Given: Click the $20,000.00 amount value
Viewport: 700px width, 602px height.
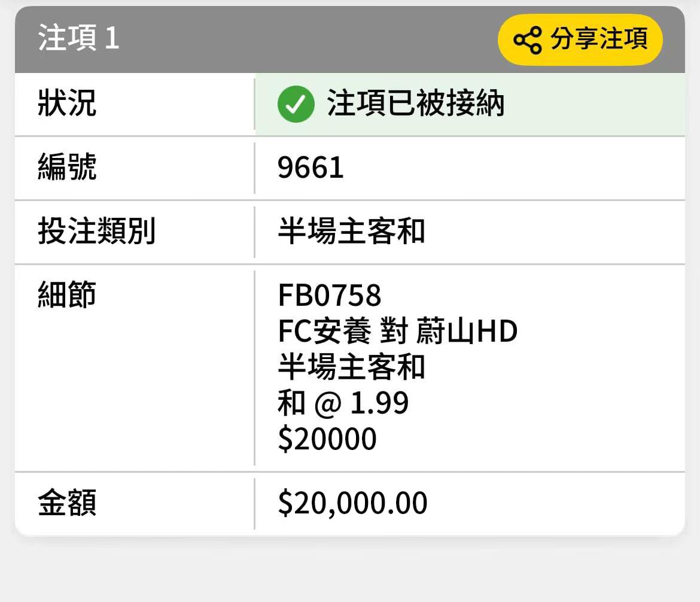Looking at the screenshot, I should (x=352, y=503).
